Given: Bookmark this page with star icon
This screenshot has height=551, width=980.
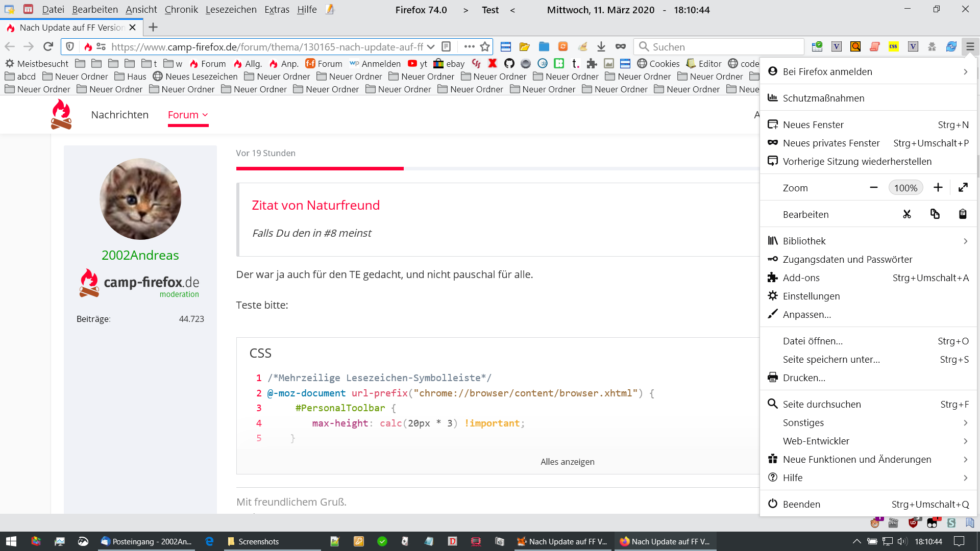Looking at the screenshot, I should (485, 47).
